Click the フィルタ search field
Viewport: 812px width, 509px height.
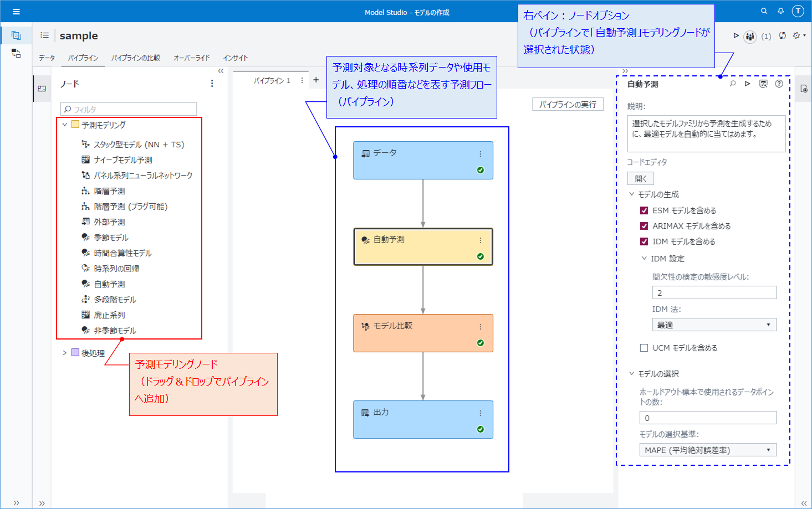coord(129,109)
